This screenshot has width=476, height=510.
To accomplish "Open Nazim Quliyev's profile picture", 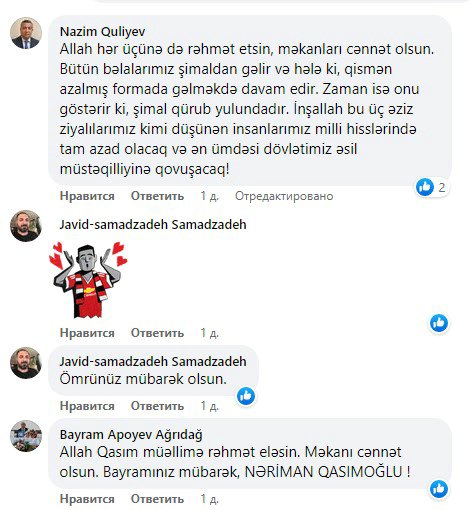I will tap(26, 33).
